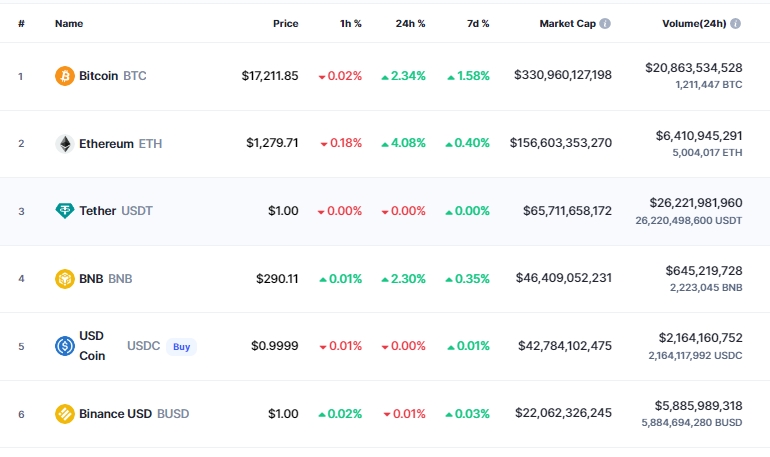Viewport: 770px width, 457px height.
Task: Sort by the 7d % column
Action: pos(478,24)
